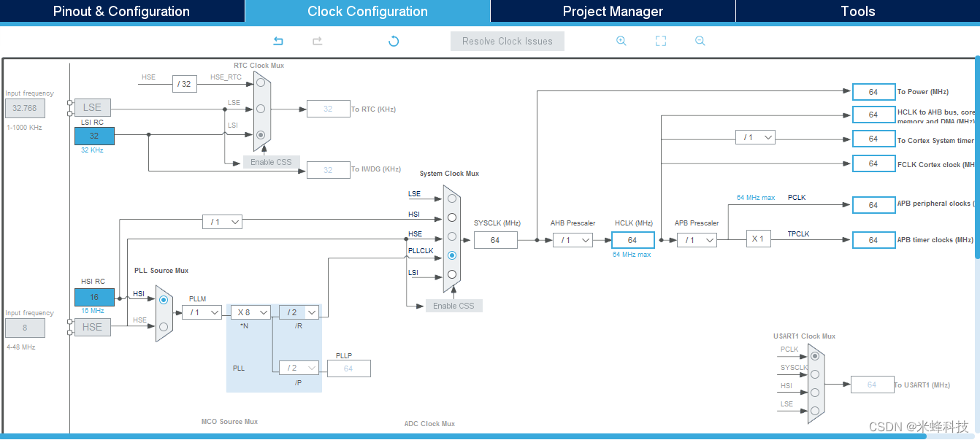980x440 pixels.
Task: Open HSI divider /1 dropdown
Action: pos(222,222)
